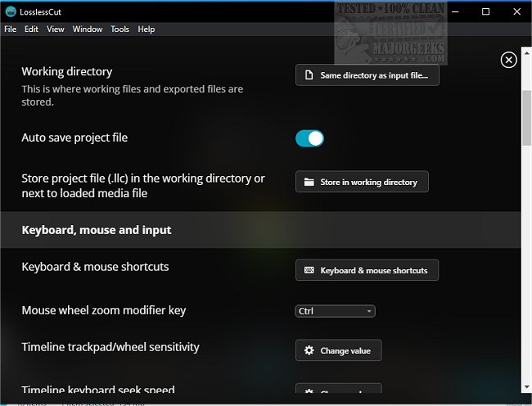Screen dimensions: 532x406
Task: Click the vertical scrollbar thumb
Action: point(526,118)
